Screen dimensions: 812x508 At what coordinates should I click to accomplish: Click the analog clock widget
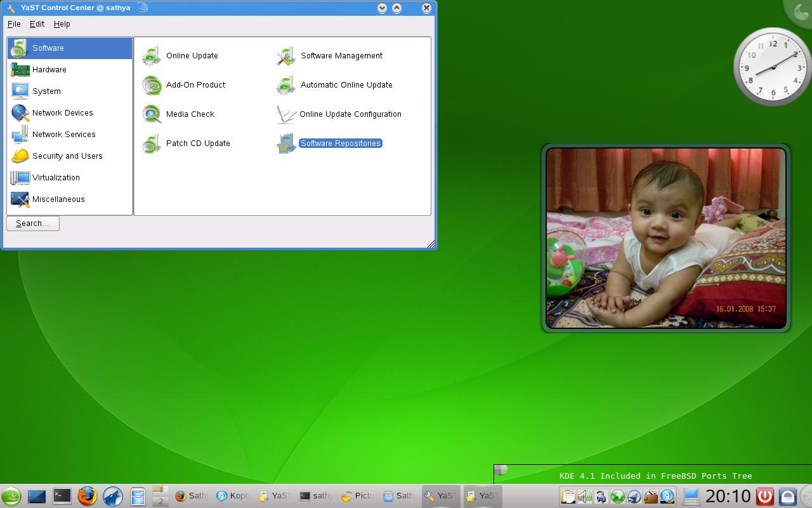pyautogui.click(x=773, y=67)
